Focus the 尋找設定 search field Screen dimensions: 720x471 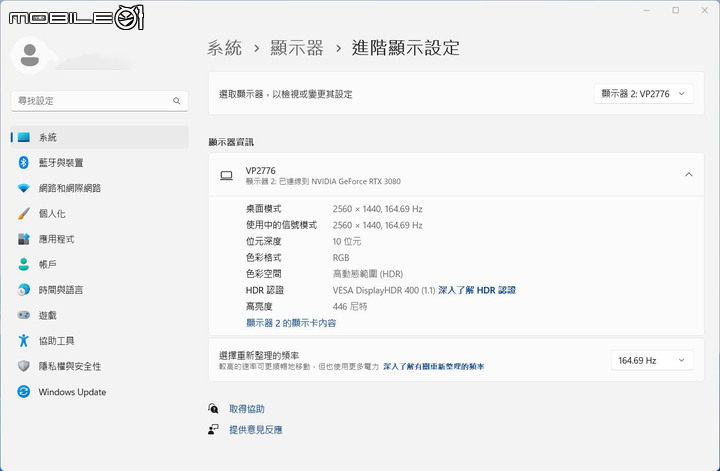tap(100, 101)
